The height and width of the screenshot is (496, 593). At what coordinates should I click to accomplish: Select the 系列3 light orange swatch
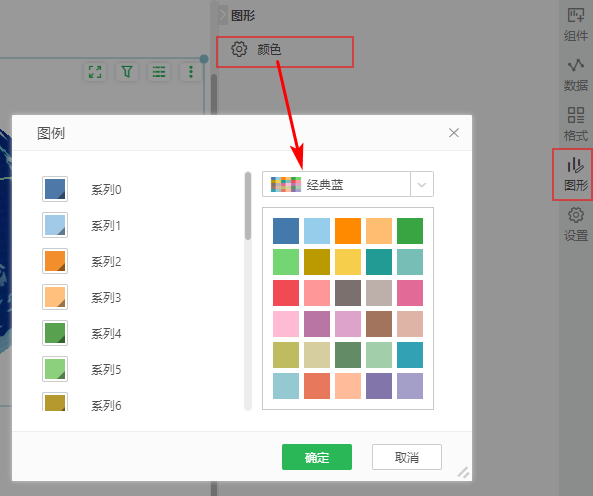point(55,297)
